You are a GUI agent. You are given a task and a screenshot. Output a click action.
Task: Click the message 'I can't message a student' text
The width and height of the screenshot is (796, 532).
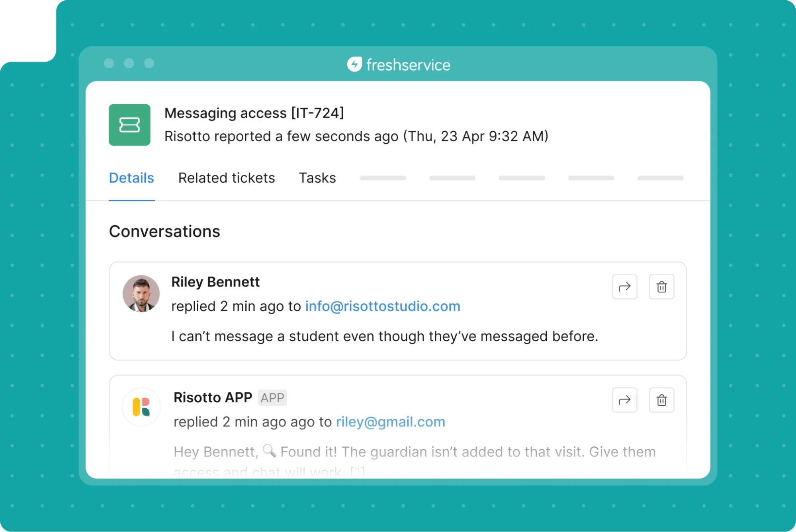[385, 336]
